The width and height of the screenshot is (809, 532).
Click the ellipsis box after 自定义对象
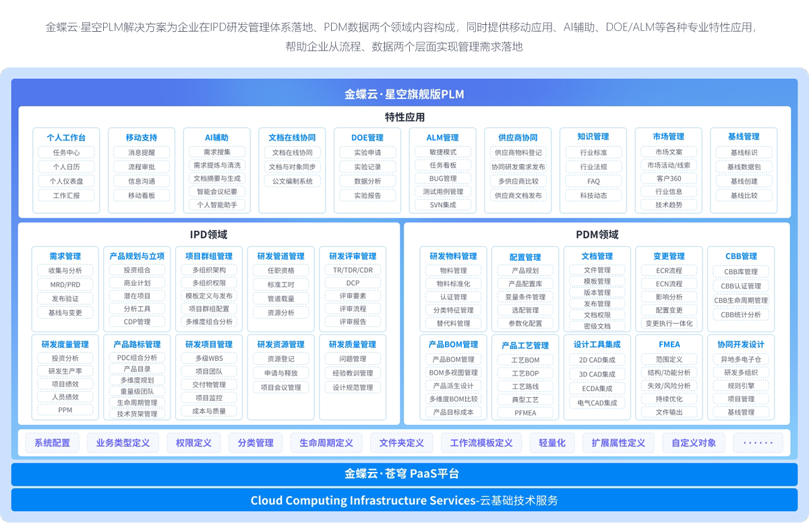click(x=757, y=442)
